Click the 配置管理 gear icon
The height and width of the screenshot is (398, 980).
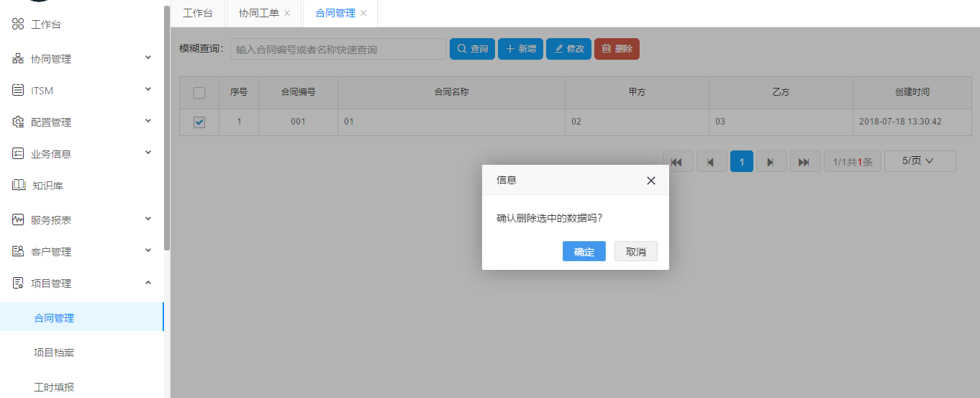[18, 122]
